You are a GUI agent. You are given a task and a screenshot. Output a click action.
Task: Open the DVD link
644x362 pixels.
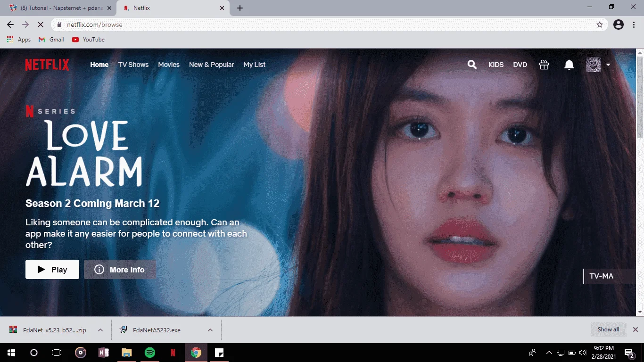(520, 65)
